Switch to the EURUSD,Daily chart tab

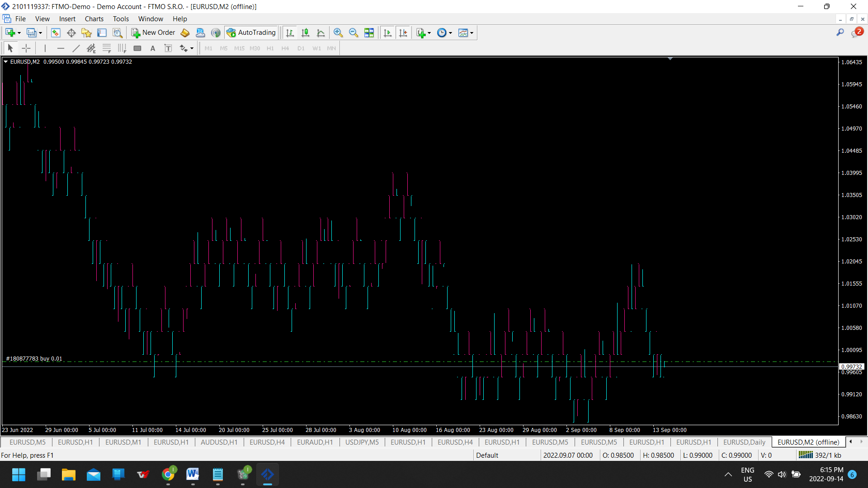click(x=744, y=442)
